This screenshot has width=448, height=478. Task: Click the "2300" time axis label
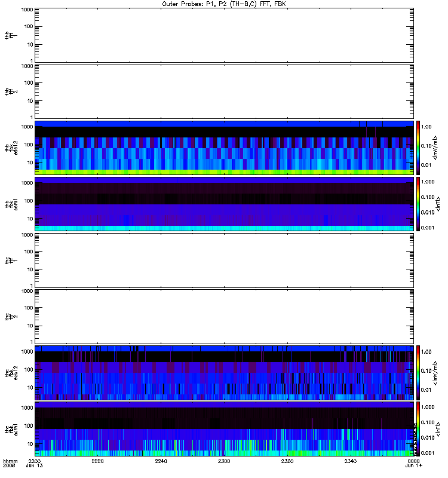tap(224, 461)
